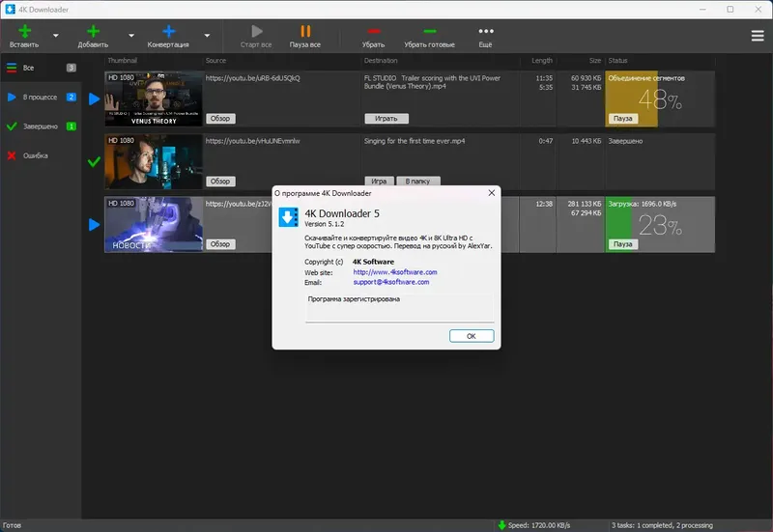Open the hamburger menu in the toolbar
Screen dimensions: 773x532
(758, 36)
